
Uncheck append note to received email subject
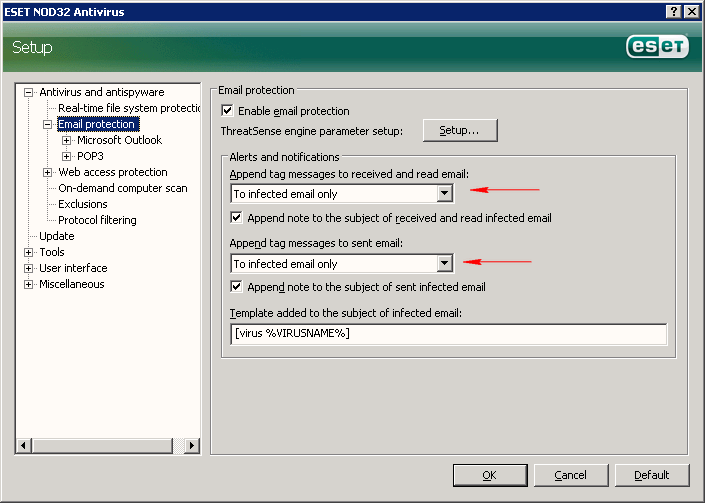[x=237, y=218]
